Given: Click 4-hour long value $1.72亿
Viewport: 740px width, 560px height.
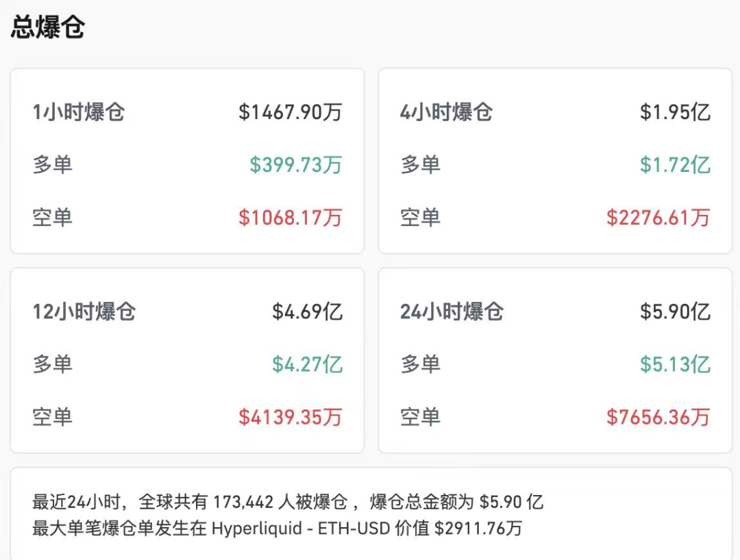Looking at the screenshot, I should pyautogui.click(x=675, y=165).
